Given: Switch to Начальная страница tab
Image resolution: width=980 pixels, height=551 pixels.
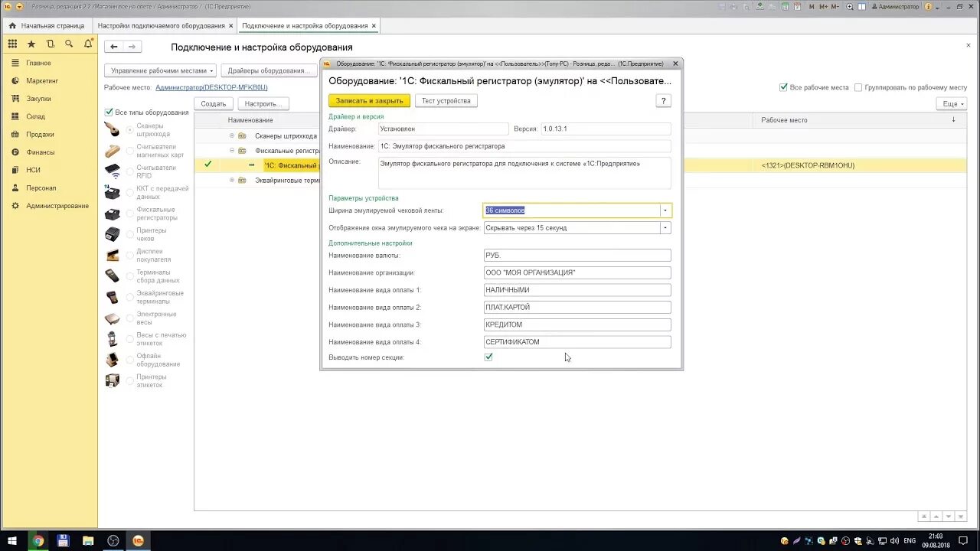Looking at the screenshot, I should pos(47,25).
